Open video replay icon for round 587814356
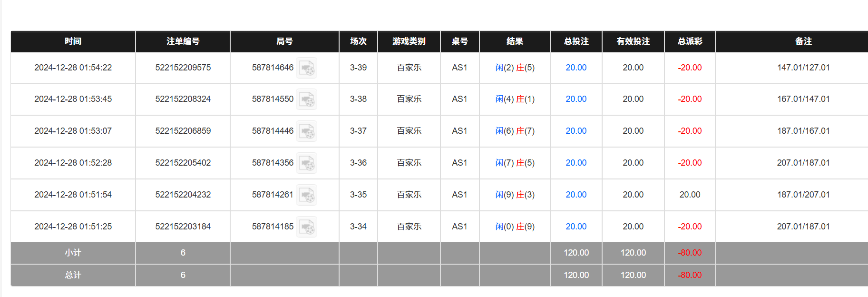Screen dimensions: 868x297 pyautogui.click(x=307, y=163)
